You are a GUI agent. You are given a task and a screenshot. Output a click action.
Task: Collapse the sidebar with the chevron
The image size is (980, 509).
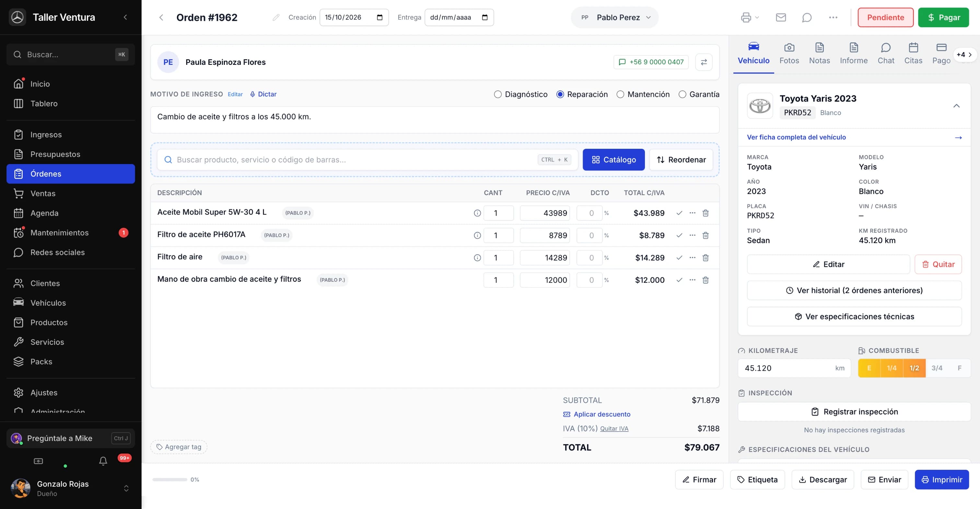point(125,17)
